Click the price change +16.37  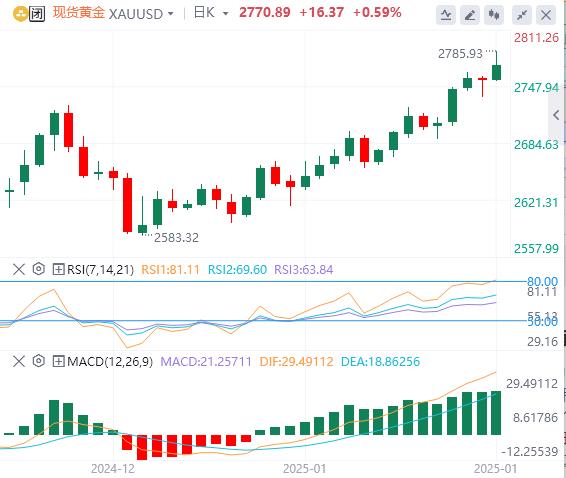[x=321, y=13]
